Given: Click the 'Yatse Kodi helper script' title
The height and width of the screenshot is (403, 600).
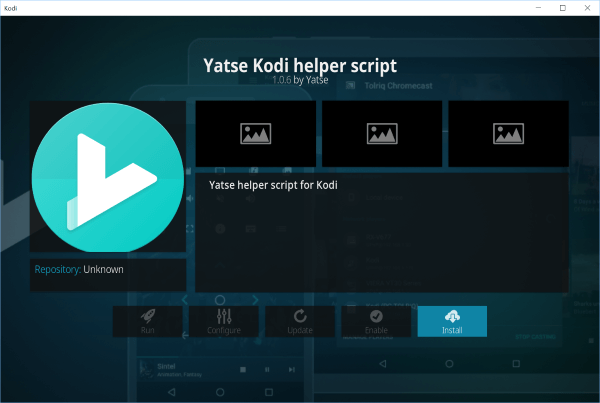Looking at the screenshot, I should (x=301, y=65).
